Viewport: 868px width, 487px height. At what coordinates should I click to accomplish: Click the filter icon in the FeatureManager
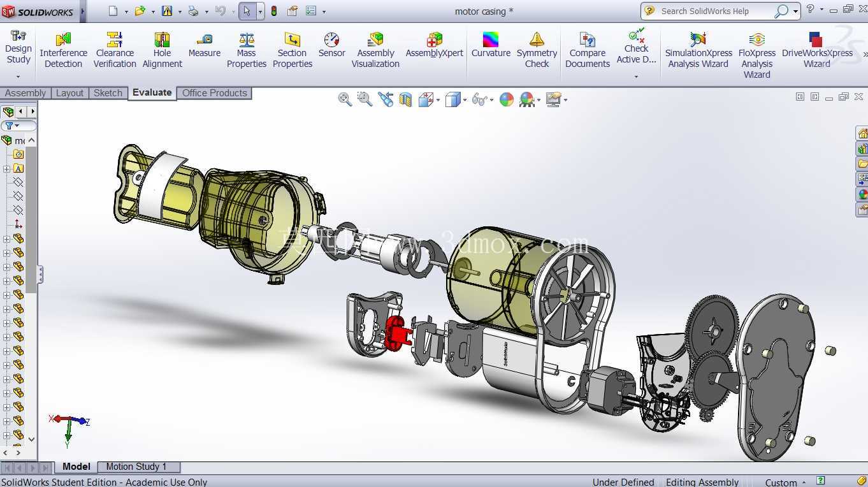coord(9,126)
